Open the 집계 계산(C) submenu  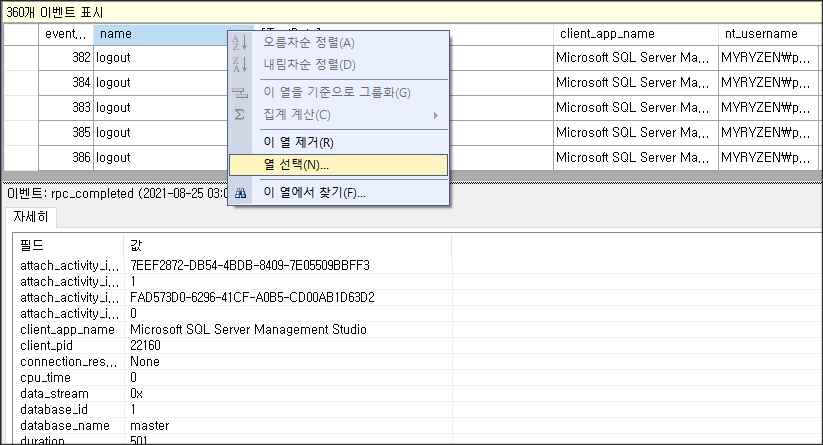click(339, 114)
